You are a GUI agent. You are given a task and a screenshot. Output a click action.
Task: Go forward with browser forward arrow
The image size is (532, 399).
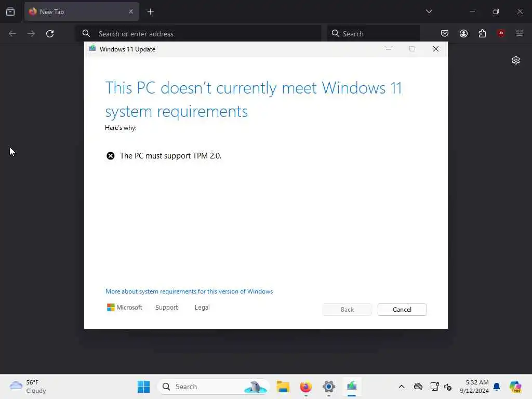pos(31,34)
